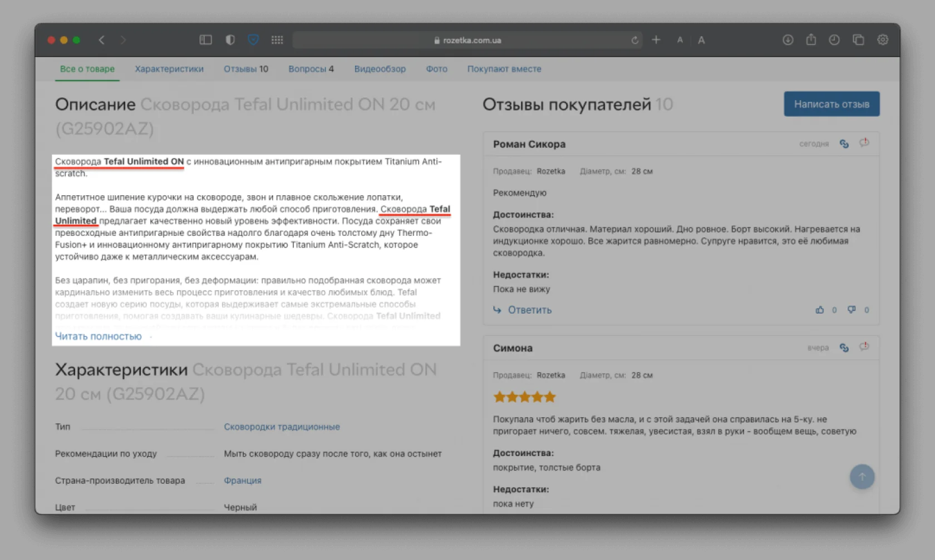Go to the 'Видеообзор' tab
This screenshot has height=560, width=935.
(380, 69)
